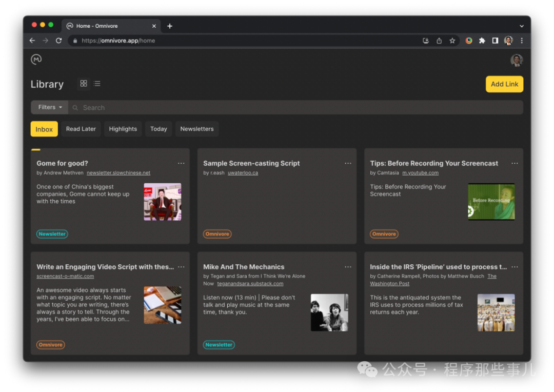Screen dimensions: 554x392
Task: Click the site lock icon in address bar
Action: [75, 41]
